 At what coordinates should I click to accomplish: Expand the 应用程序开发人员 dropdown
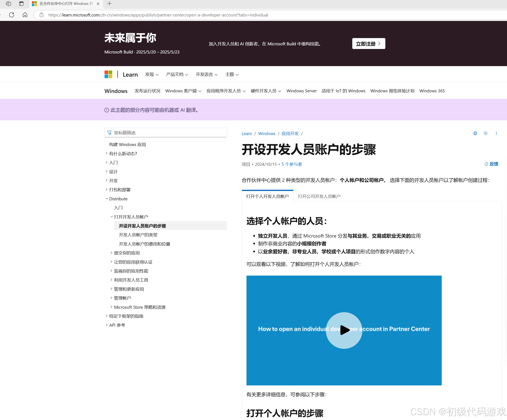[226, 91]
